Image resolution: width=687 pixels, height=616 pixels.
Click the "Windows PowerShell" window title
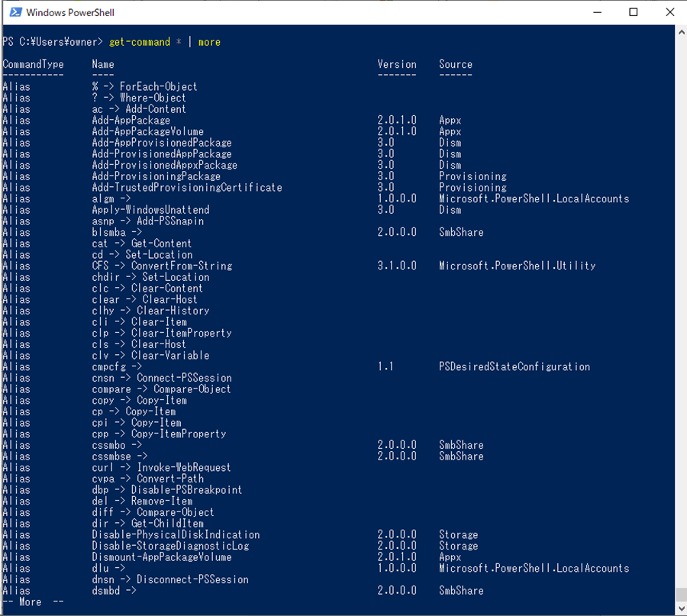click(70, 13)
